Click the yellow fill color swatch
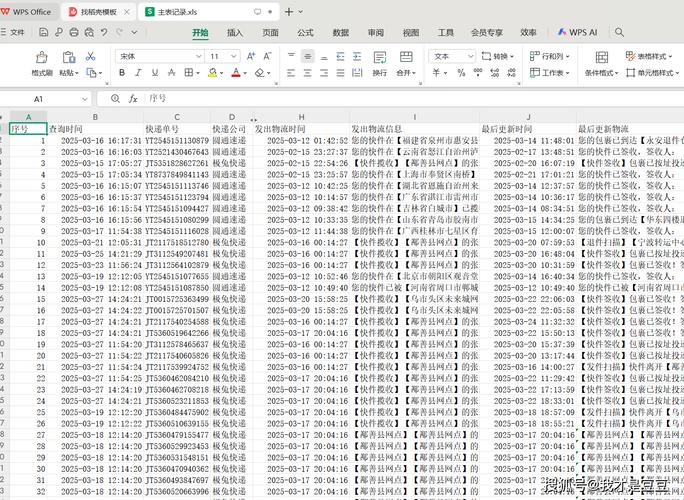 [213, 73]
